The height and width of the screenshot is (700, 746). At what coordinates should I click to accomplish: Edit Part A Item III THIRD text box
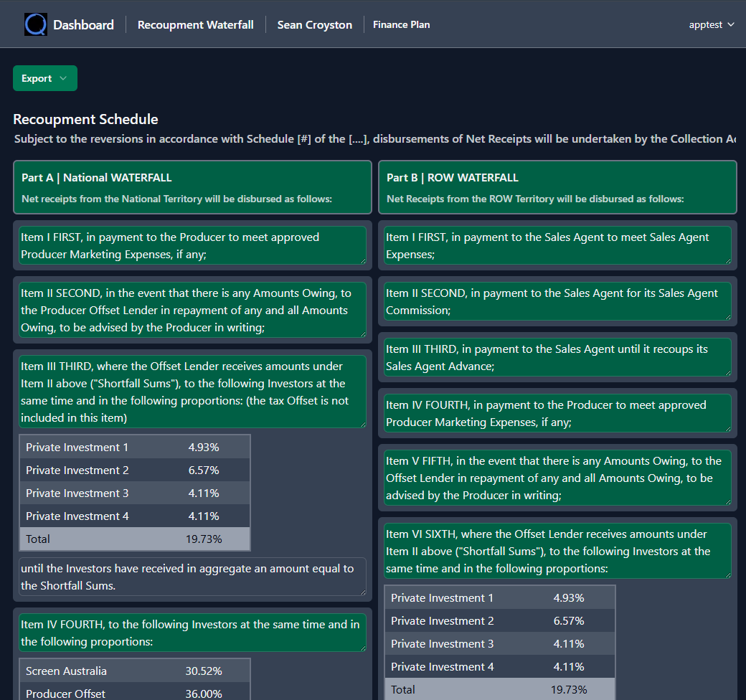(192, 392)
